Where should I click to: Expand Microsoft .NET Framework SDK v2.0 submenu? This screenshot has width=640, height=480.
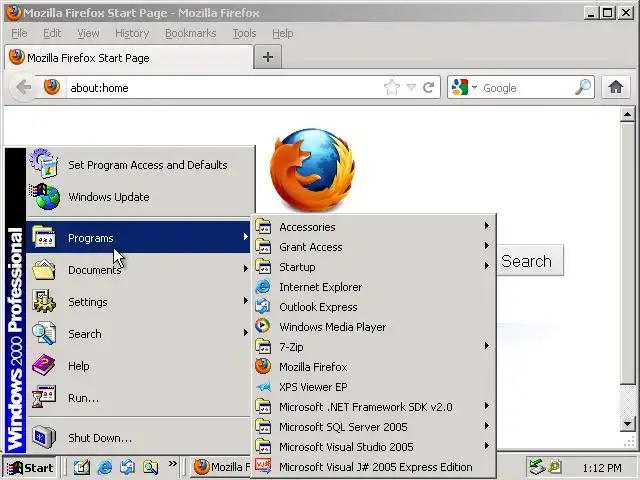[373, 407]
